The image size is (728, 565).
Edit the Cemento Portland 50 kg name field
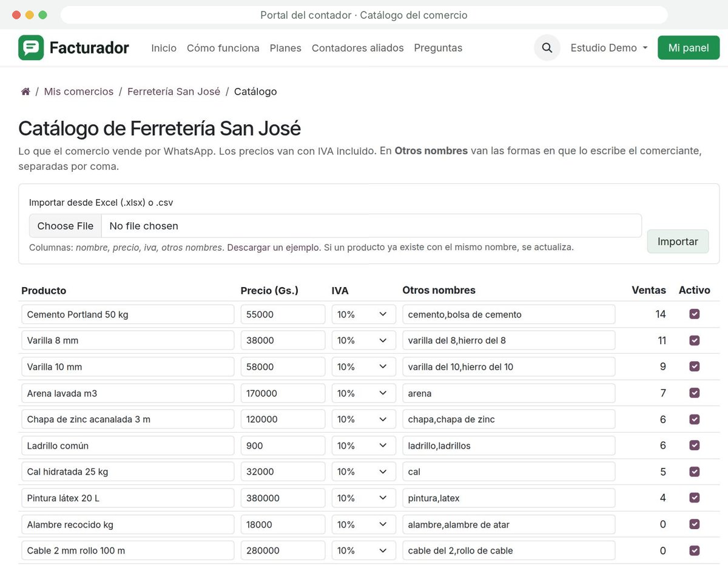click(128, 314)
